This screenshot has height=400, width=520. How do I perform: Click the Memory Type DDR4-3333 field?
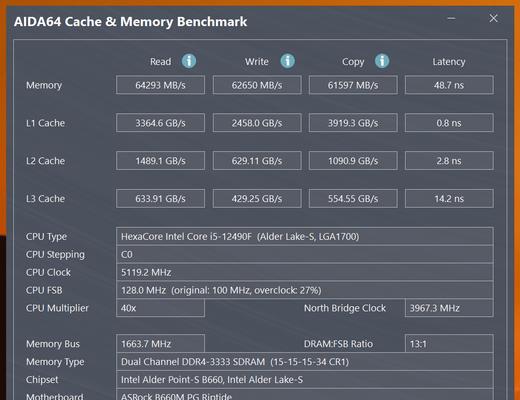click(x=305, y=362)
